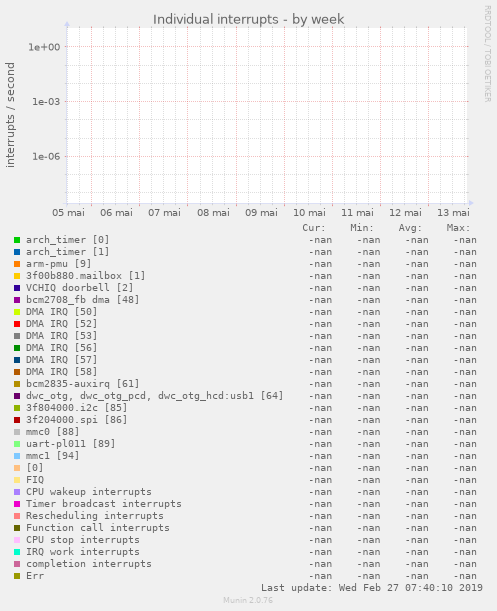Select the yellow 3f00b880.mailbox legend square
Image resolution: width=497 pixels, height=611 pixels.
pyautogui.click(x=17, y=276)
